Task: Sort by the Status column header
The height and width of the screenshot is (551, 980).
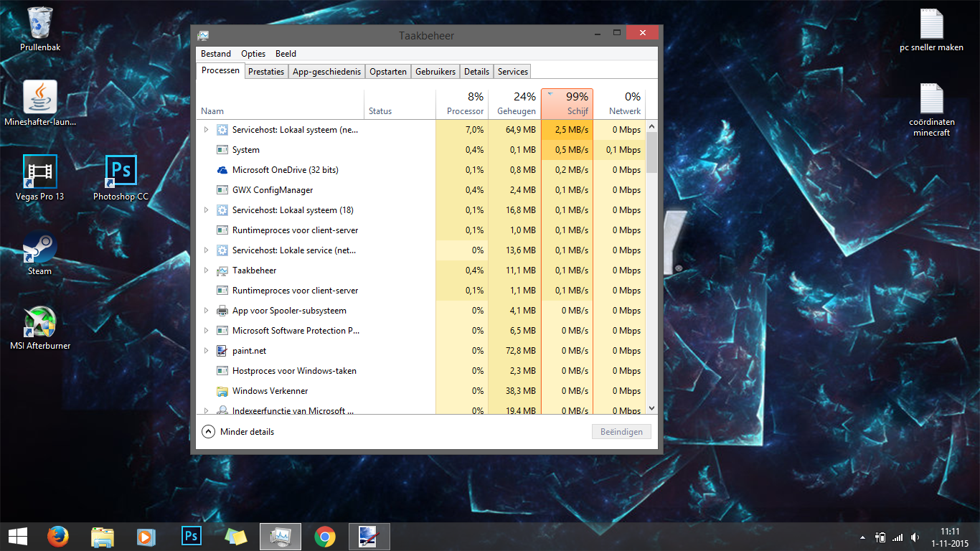Action: pyautogui.click(x=400, y=104)
